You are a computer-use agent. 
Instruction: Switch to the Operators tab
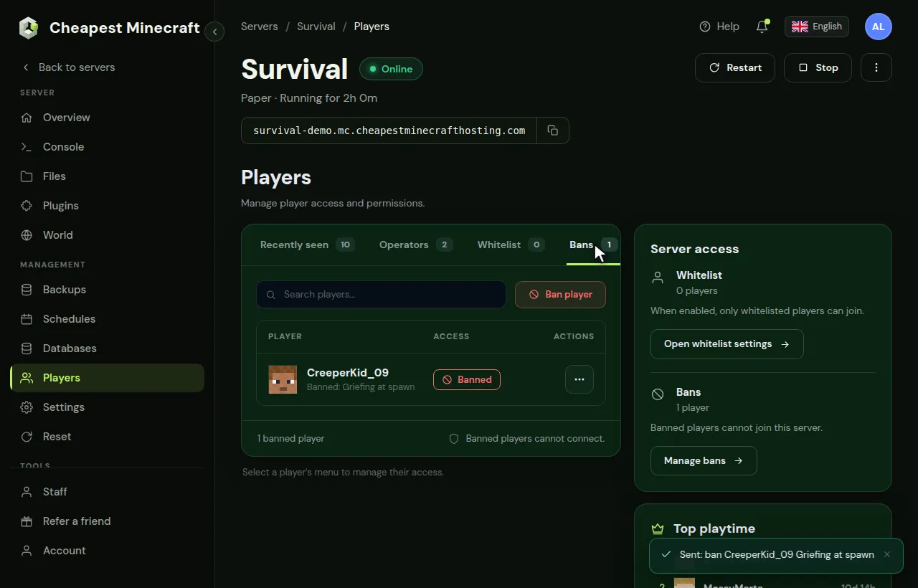(x=416, y=245)
